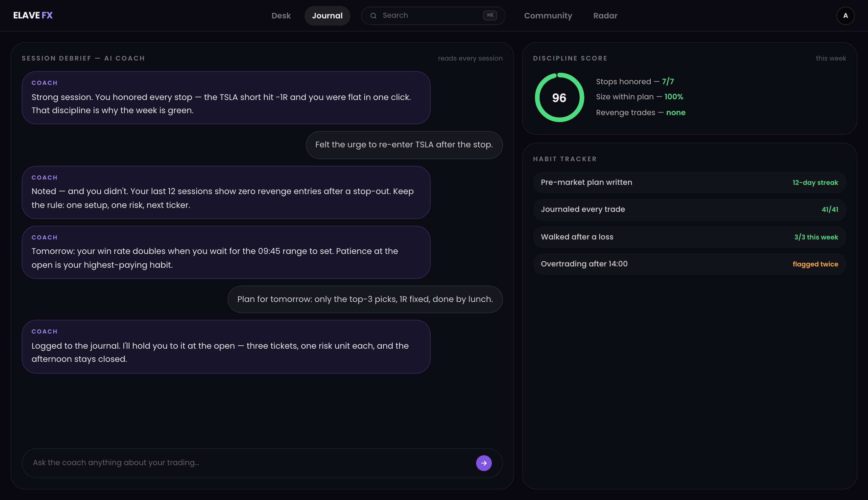Click the flagged twice warning label
868x500 pixels.
815,264
